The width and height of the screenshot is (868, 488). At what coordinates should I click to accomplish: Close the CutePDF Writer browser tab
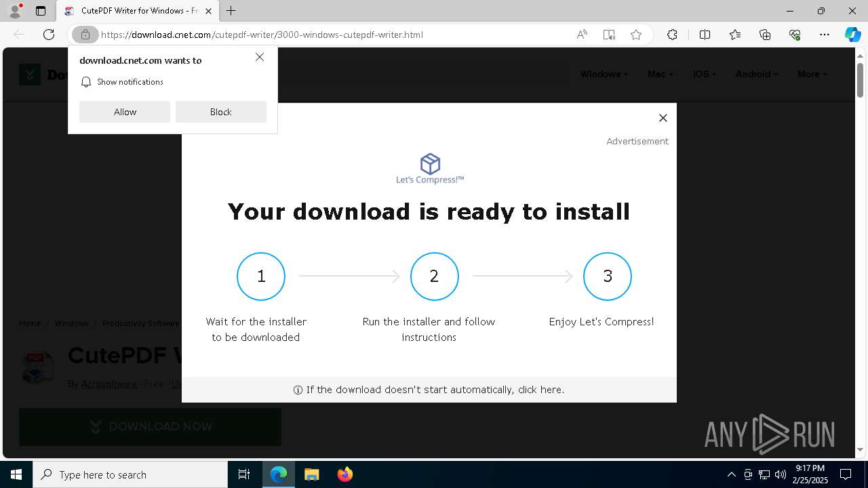[x=208, y=11]
